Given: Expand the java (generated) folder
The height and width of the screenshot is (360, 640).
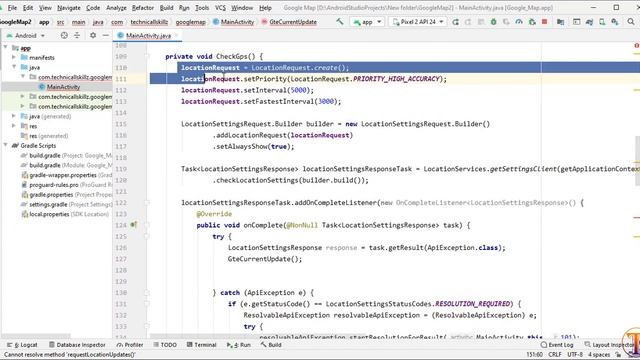Looking at the screenshot, I should click(x=14, y=116).
